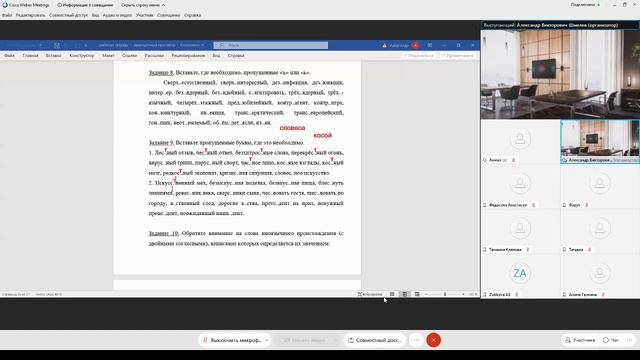This screenshot has height=360, width=640.
Task: Open Webex Справка menu
Action: (193, 15)
